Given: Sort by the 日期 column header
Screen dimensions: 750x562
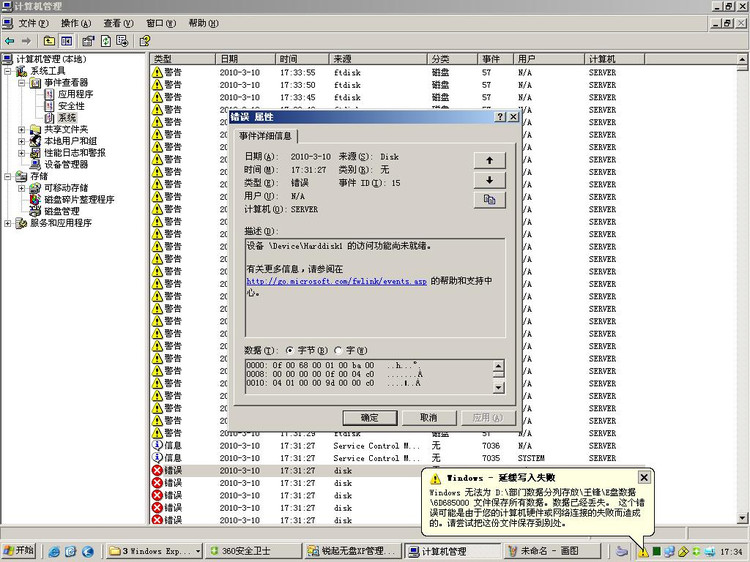Looking at the screenshot, I should [x=245, y=59].
